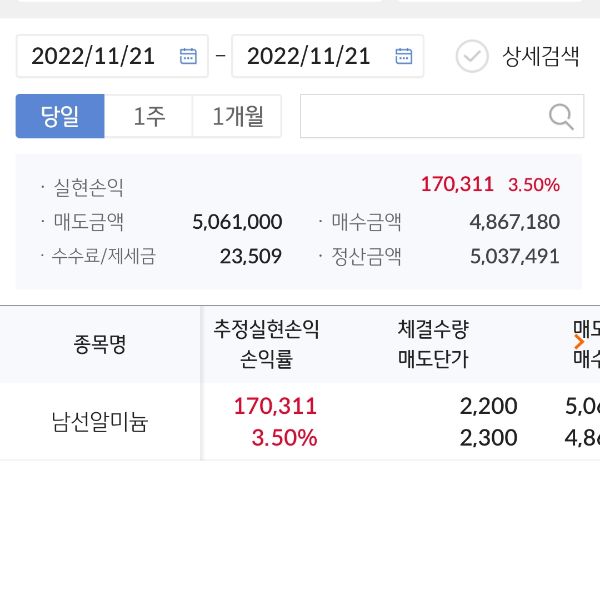
Task: Click the search magnifier icon
Action: coord(561,116)
